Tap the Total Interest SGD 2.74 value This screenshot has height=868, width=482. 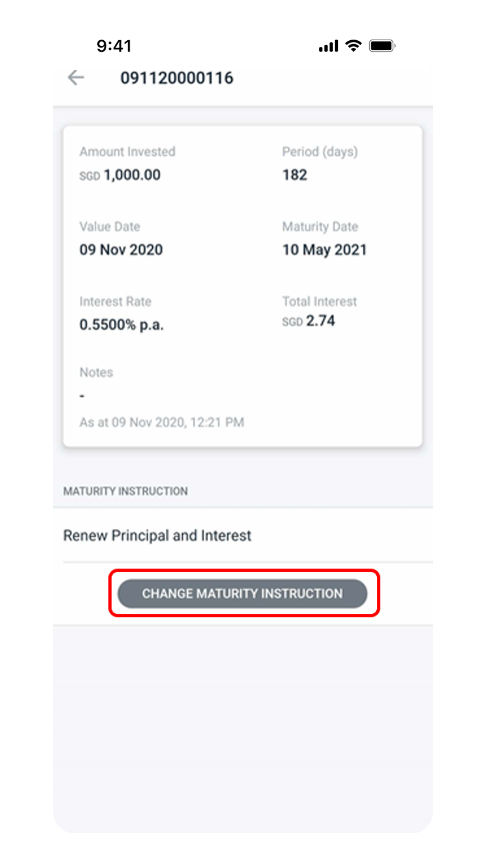(309, 321)
